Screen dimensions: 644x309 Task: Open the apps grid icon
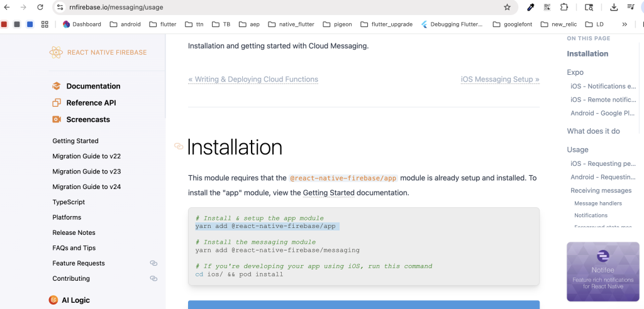click(x=45, y=24)
